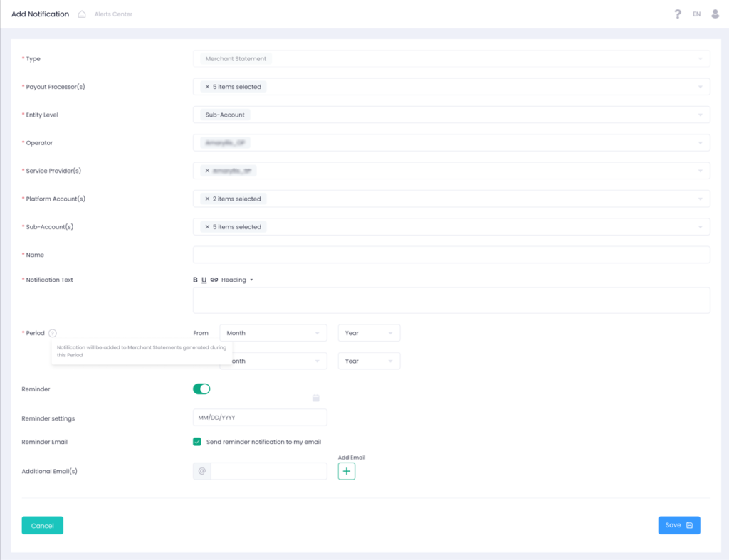The height and width of the screenshot is (560, 729).
Task: Click the home icon in breadcrumb
Action: point(82,14)
